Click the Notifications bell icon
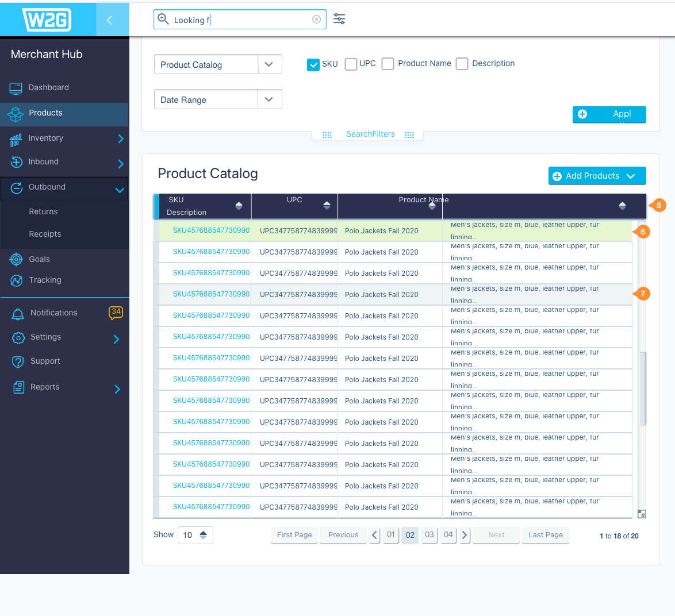The image size is (675, 616). click(18, 313)
